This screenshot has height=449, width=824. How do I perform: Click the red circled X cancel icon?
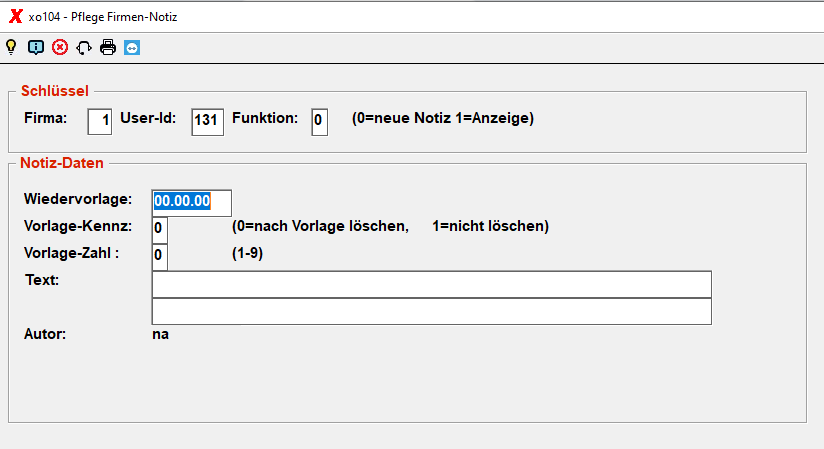click(60, 47)
